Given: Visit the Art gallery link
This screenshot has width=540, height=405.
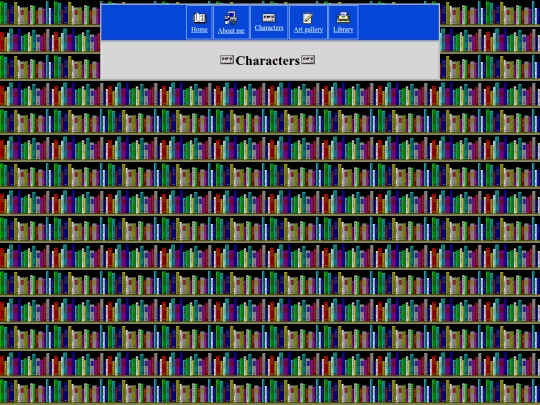Looking at the screenshot, I should click(x=308, y=30).
